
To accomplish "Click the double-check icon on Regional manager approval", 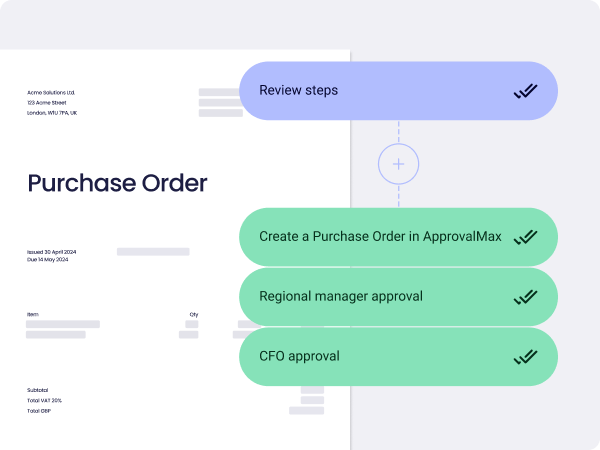I will 525,297.
